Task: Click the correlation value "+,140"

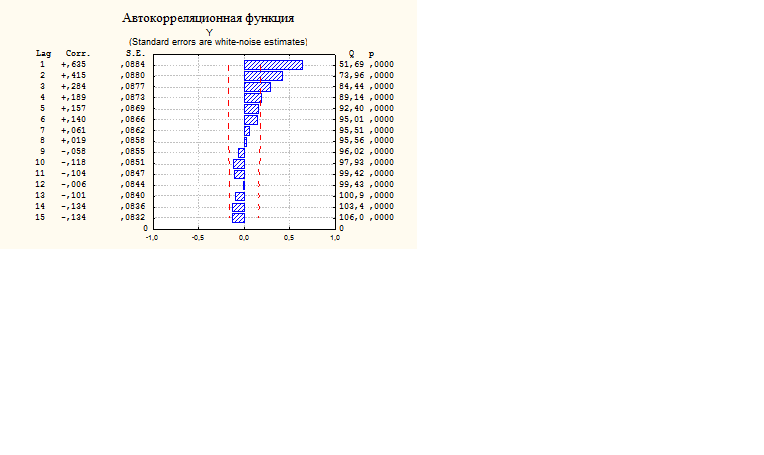Action: pyautogui.click(x=74, y=119)
